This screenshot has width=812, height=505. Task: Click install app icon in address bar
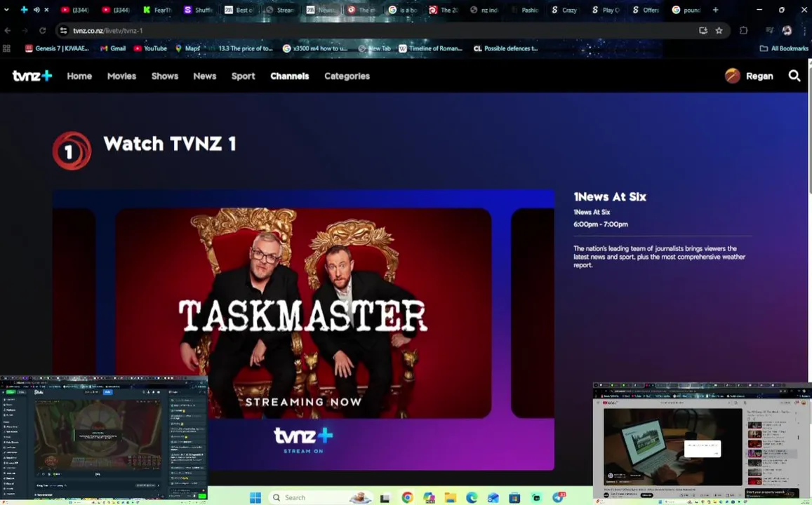tap(703, 31)
